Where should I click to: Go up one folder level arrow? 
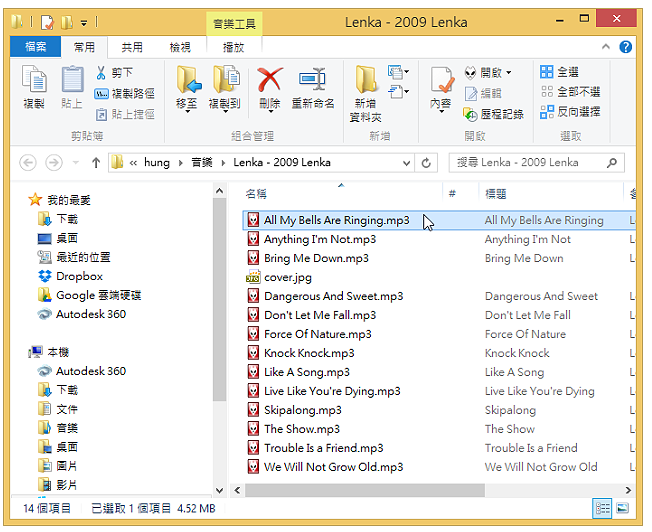click(96, 163)
